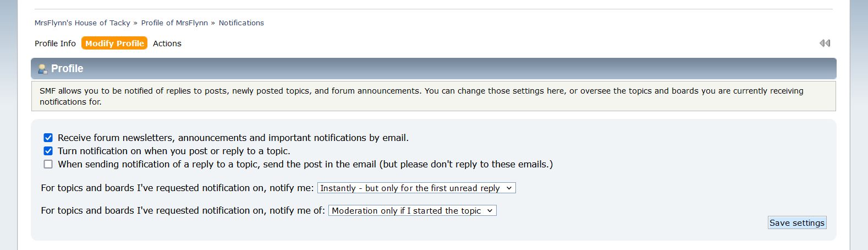Uncheck turn notification on when posting
868x250 pixels.
(48, 151)
